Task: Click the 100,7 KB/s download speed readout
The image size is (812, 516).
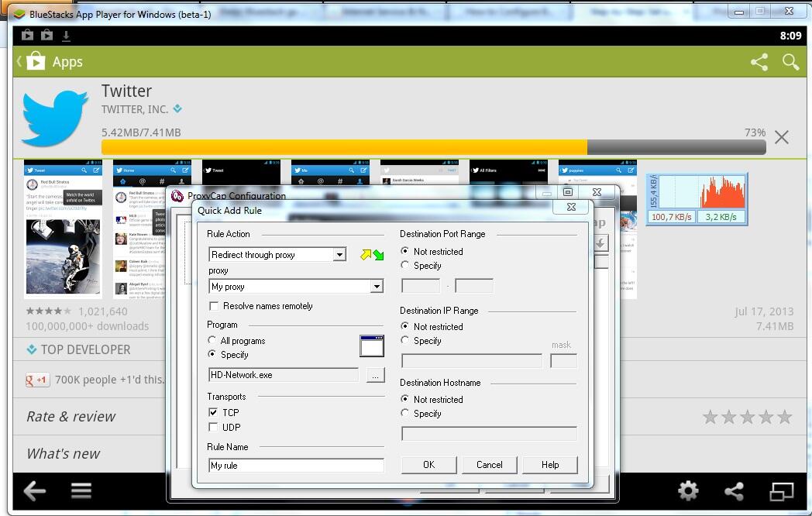Action: 671,217
